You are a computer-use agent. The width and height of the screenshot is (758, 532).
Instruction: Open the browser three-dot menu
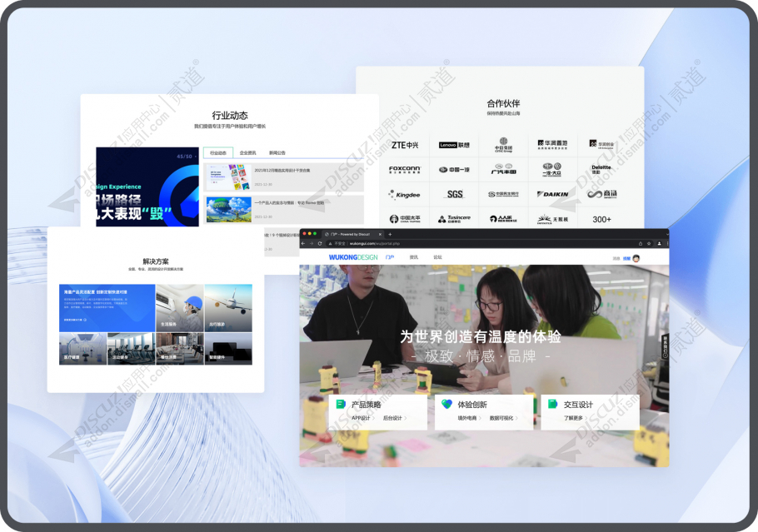(667, 244)
